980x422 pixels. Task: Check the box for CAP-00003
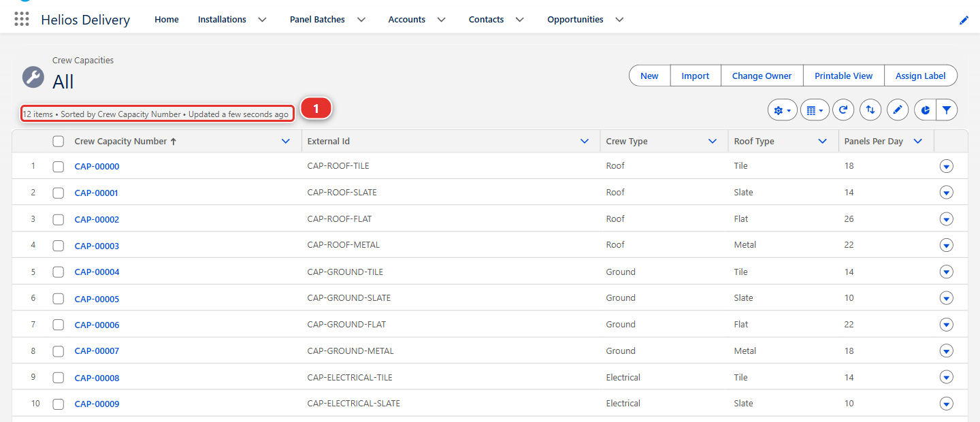59,246
